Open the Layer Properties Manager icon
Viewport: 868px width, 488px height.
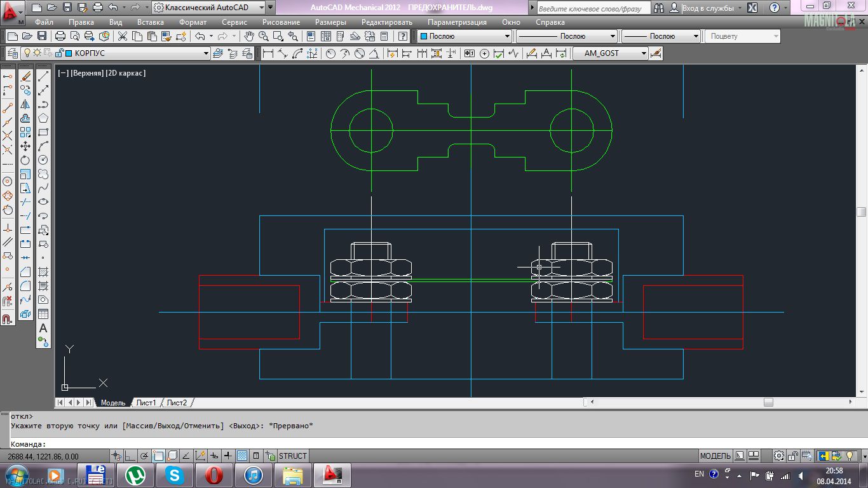coord(13,53)
